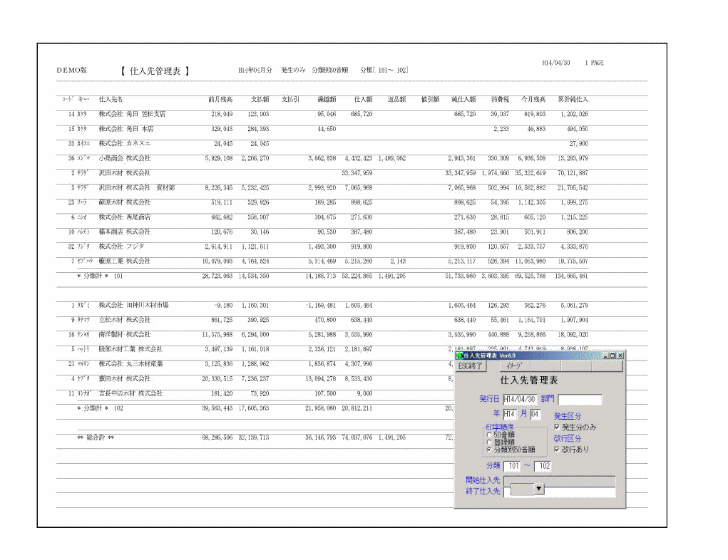The image size is (728, 560).
Task: Toggle the 発生分のみ checkbox
Action: click(x=557, y=427)
